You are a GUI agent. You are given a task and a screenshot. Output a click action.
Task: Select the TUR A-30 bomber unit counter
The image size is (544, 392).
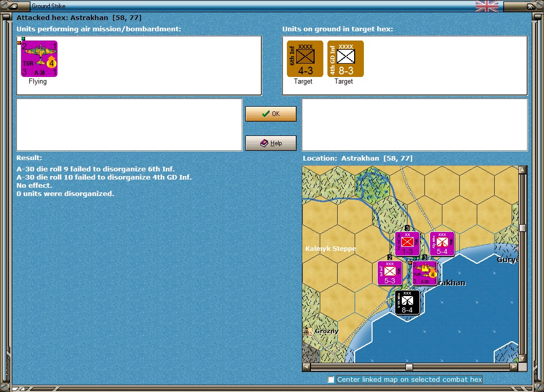pyautogui.click(x=39, y=58)
